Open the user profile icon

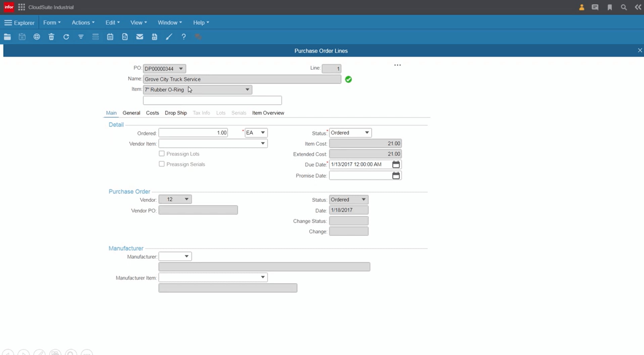(582, 7)
